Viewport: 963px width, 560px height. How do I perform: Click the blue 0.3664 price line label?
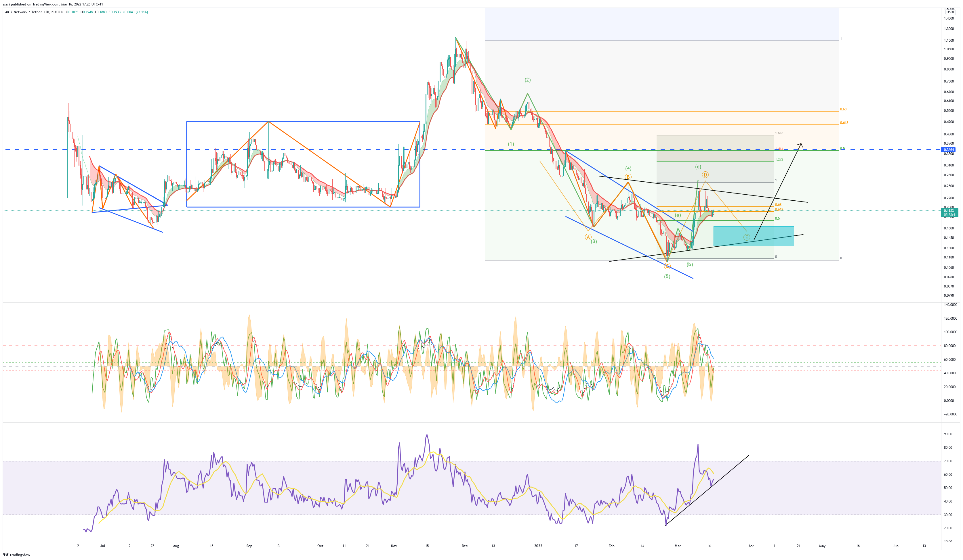[x=949, y=150]
